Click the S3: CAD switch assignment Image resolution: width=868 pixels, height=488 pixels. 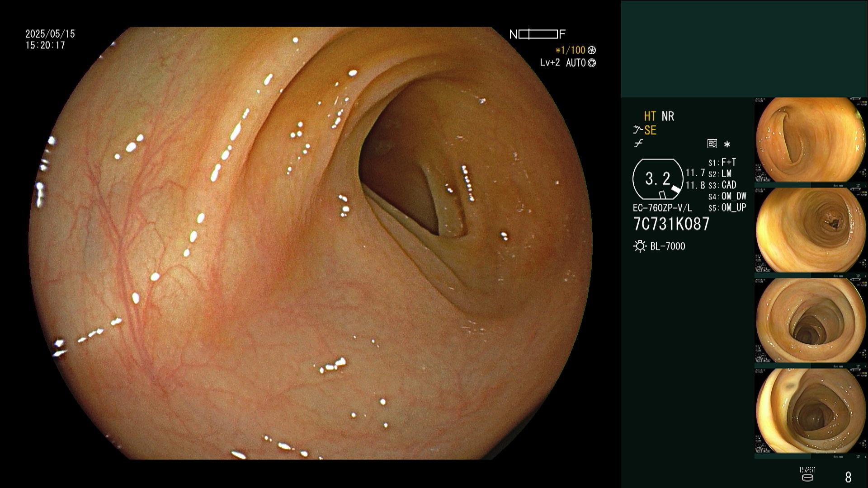click(x=722, y=185)
